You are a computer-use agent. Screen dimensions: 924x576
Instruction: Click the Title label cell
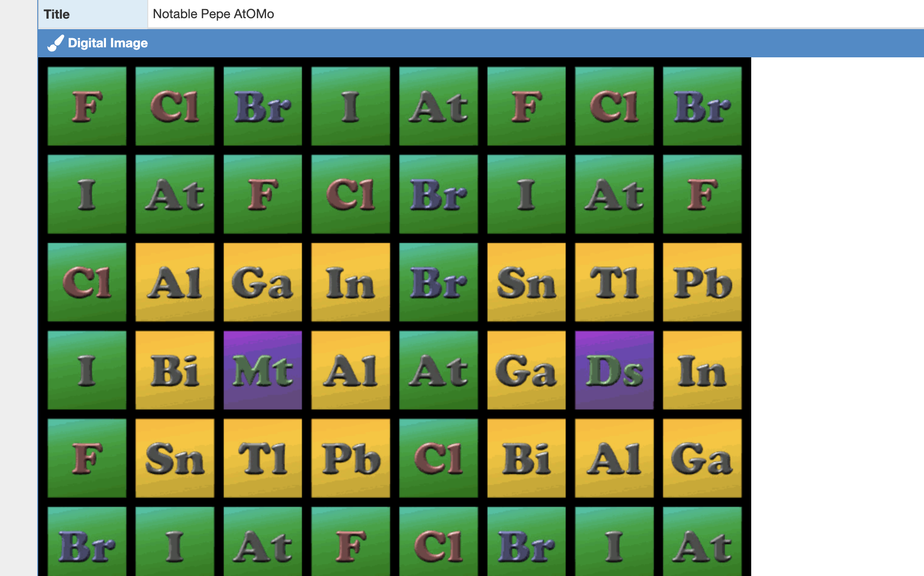pyautogui.click(x=93, y=14)
